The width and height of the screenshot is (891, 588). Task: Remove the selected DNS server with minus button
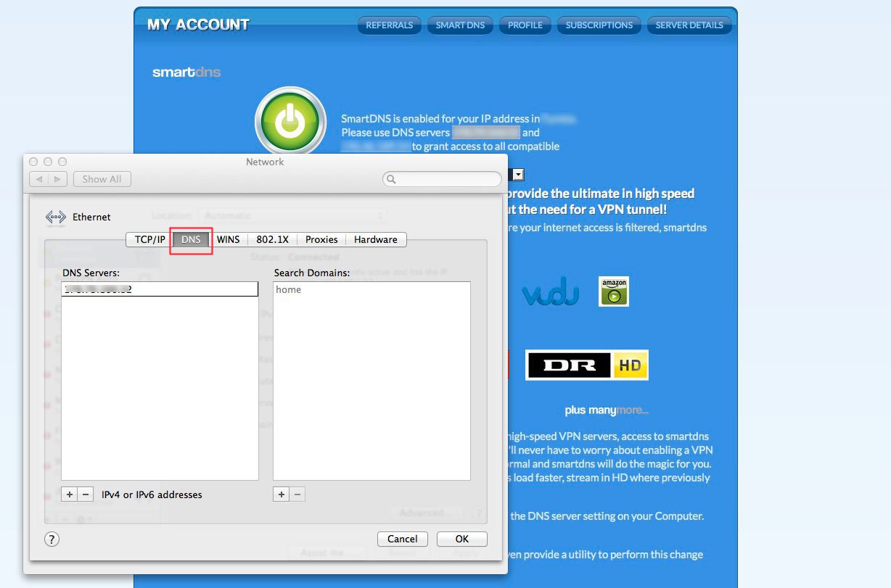click(x=86, y=494)
